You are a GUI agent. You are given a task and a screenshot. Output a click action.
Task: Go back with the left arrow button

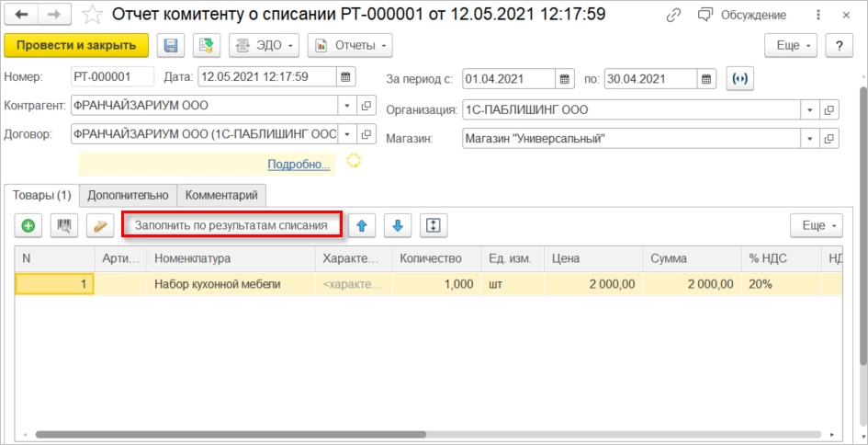23,15
